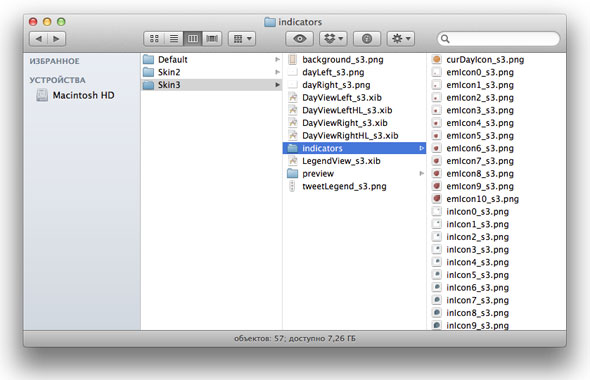
Task: Switch to icon view
Action: [154, 39]
